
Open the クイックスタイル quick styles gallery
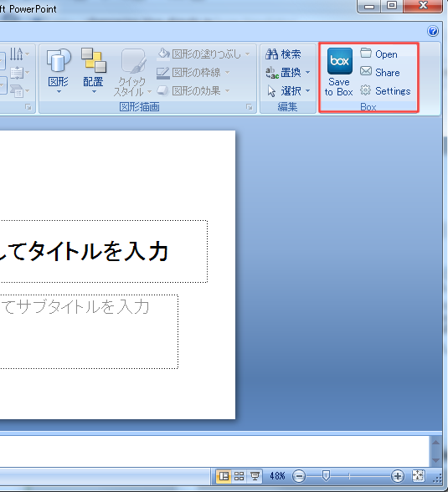[132, 73]
